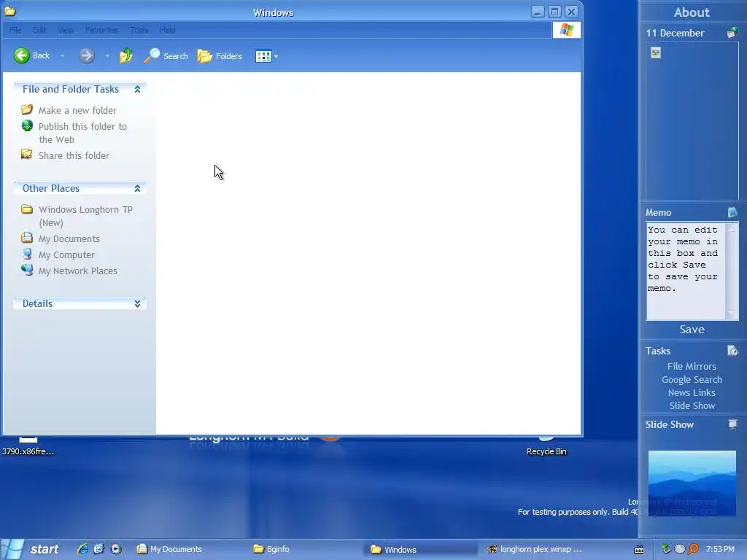Click the About header in the sidebar
This screenshot has height=560, width=747.
[x=692, y=12]
